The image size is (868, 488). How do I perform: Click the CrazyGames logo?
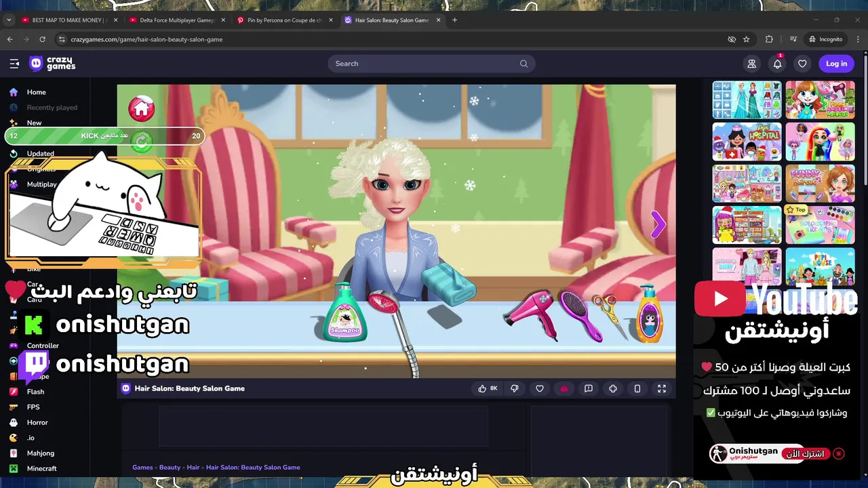[52, 64]
